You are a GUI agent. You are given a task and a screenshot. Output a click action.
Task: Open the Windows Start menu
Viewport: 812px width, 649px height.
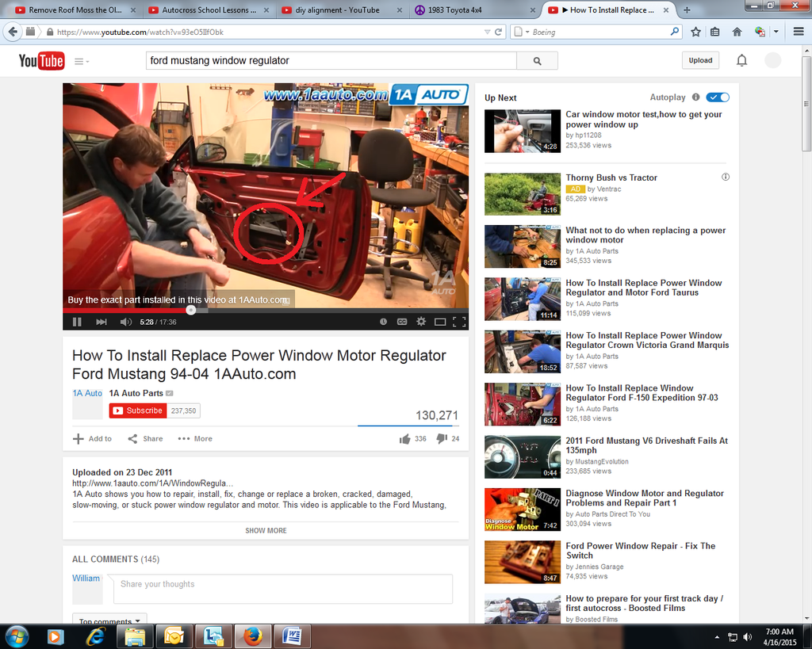click(17, 636)
